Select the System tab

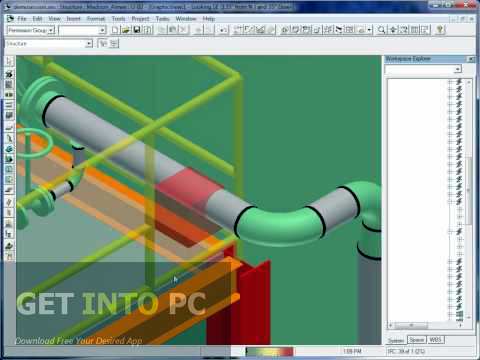(x=396, y=340)
